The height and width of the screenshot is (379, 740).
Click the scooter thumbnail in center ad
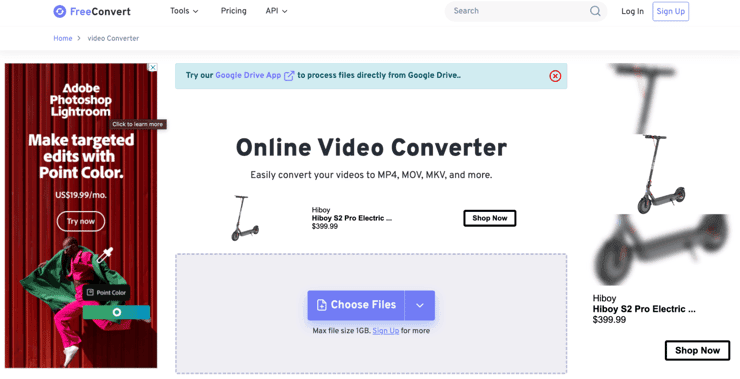[x=245, y=218]
